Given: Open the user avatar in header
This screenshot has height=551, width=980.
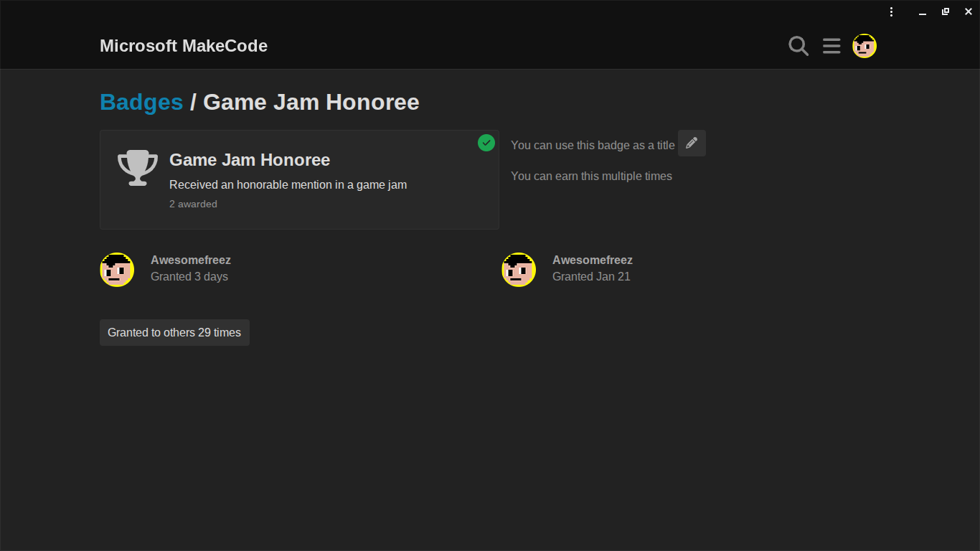Looking at the screenshot, I should pos(864,46).
